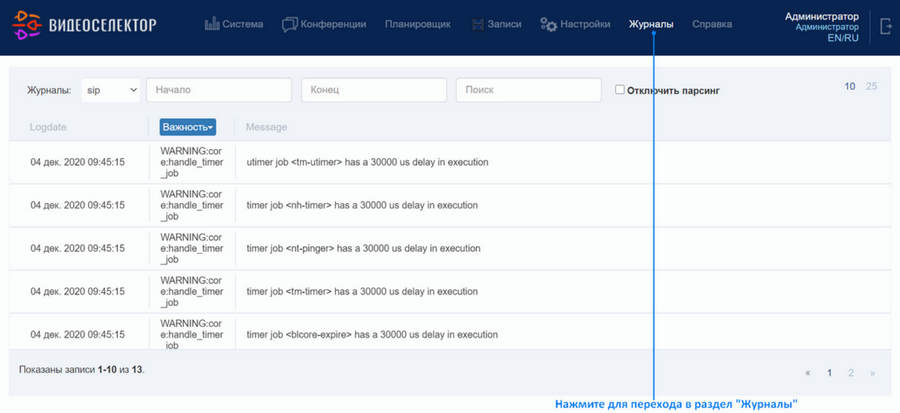Click the Конференции chat bubbles icon
The image size is (900, 413).
coord(290,25)
